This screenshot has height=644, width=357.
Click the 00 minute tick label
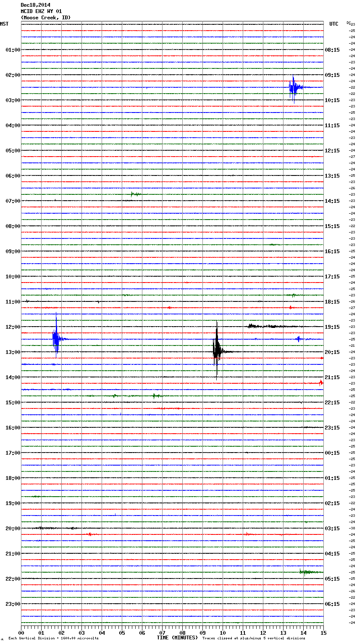[21, 633]
